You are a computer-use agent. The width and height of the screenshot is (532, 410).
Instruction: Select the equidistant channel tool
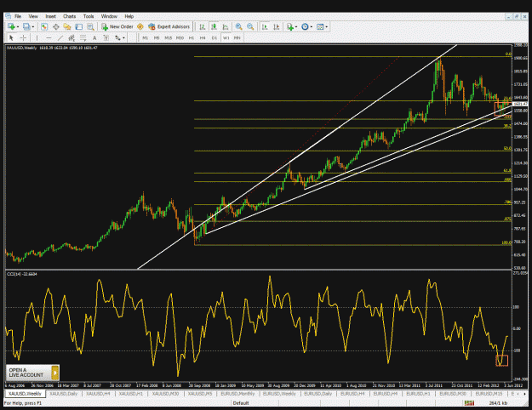pos(72,37)
